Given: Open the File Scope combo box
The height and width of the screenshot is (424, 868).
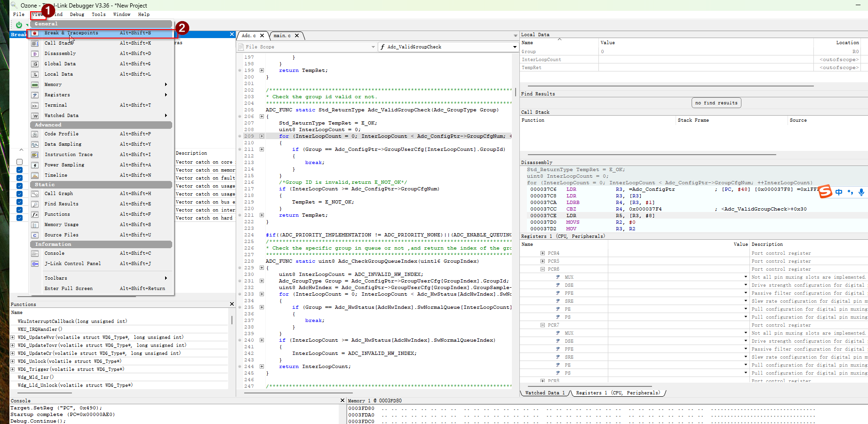Looking at the screenshot, I should pyautogui.click(x=306, y=47).
